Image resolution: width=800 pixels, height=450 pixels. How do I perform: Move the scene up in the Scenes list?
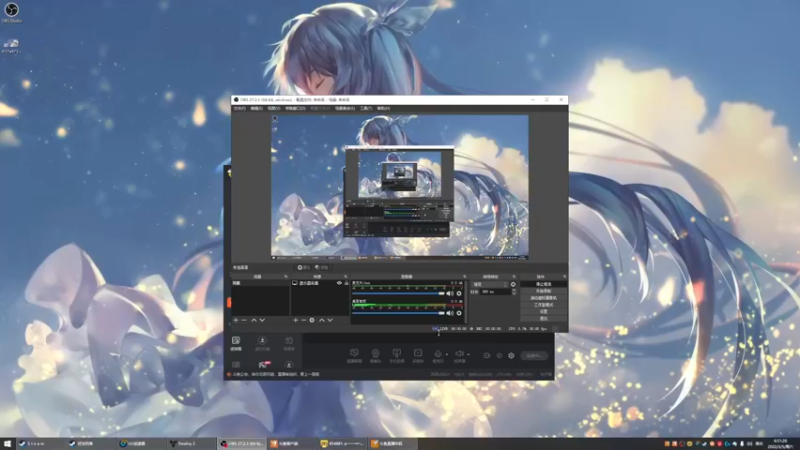click(254, 320)
